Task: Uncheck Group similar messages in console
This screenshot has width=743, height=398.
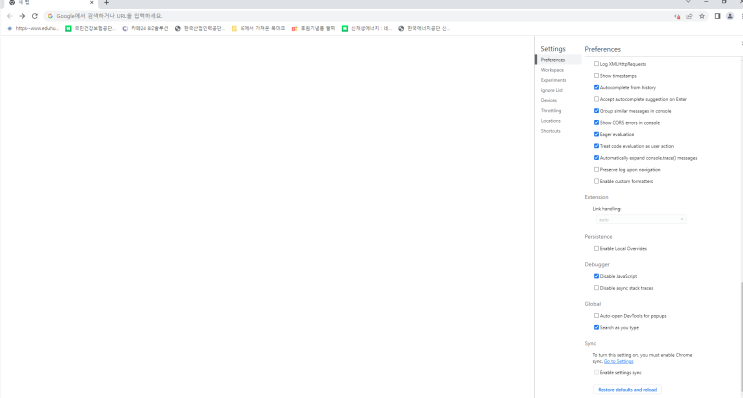Action: [x=597, y=110]
